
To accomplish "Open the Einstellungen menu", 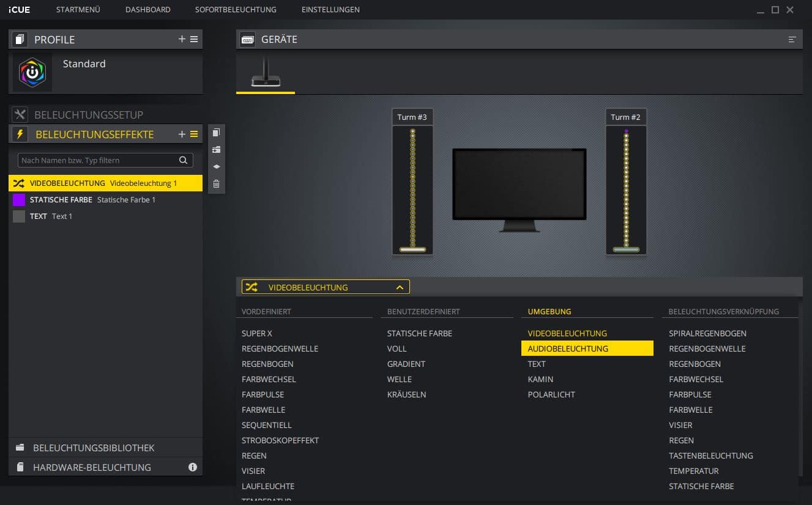I will click(330, 10).
